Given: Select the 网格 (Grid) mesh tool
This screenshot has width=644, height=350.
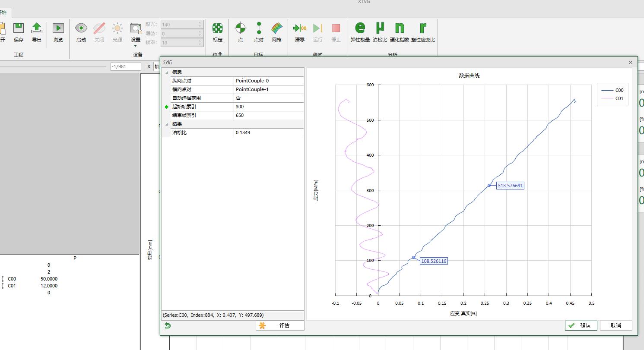Looking at the screenshot, I should click(277, 28).
